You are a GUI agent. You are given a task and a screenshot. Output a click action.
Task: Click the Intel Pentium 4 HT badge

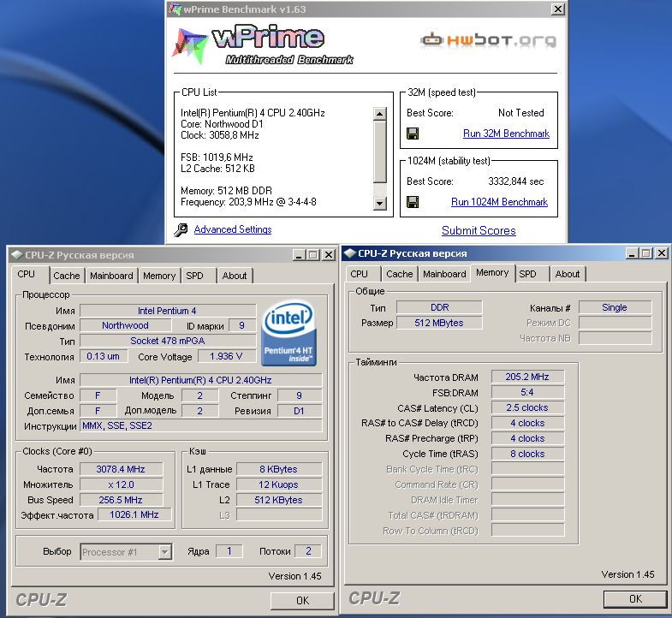288,333
